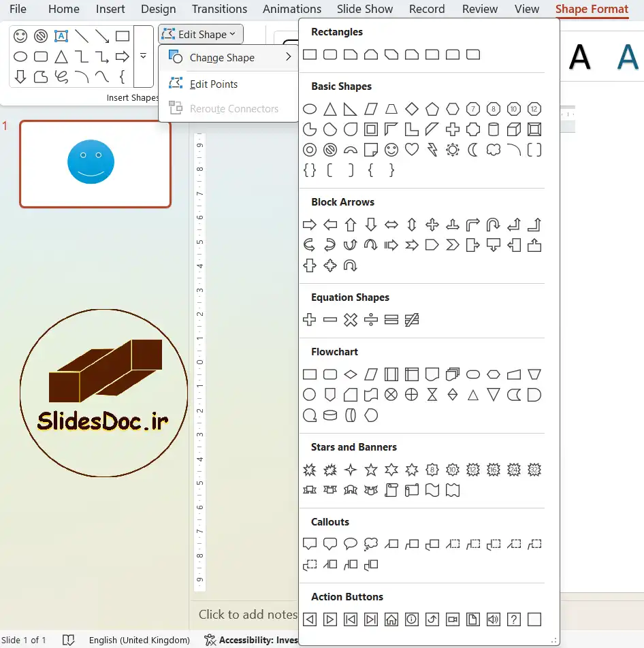
Task: Pick the Lightning Bolt shape
Action: (432, 150)
